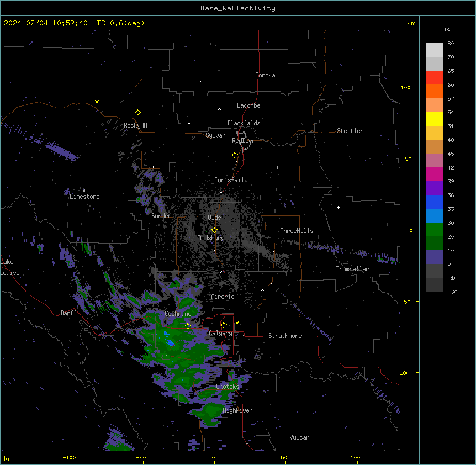Click the Vulcan label
476x465 pixels.
[x=300, y=437]
